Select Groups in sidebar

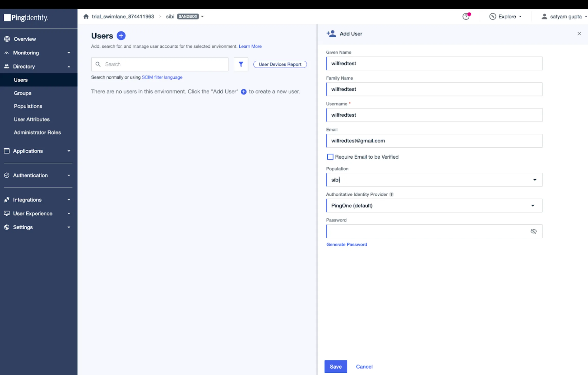pos(22,93)
